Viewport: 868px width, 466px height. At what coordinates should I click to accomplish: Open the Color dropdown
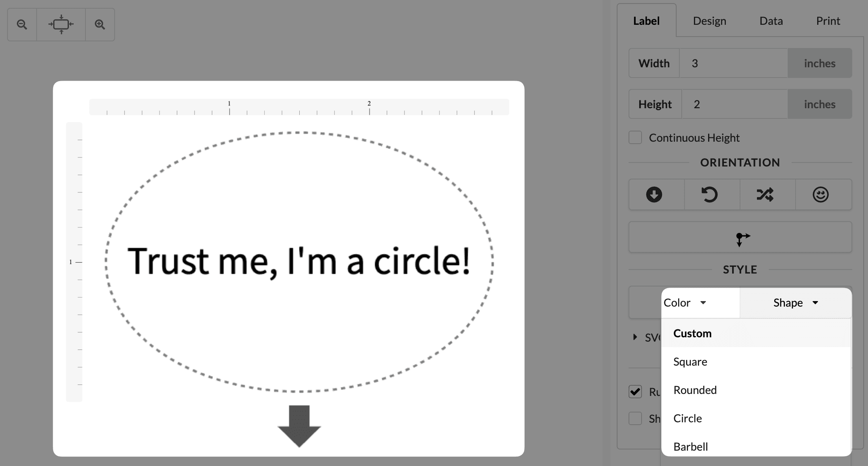(x=685, y=303)
